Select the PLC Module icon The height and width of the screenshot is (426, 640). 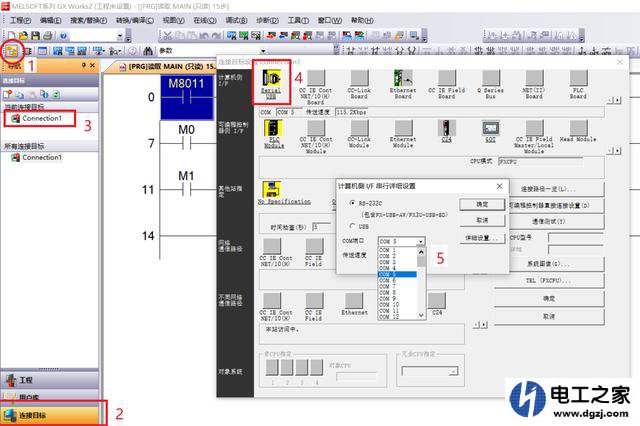click(274, 134)
